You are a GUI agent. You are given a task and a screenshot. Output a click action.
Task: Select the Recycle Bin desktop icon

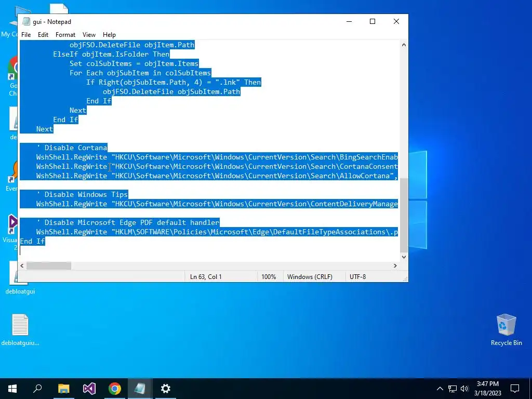[x=506, y=330]
